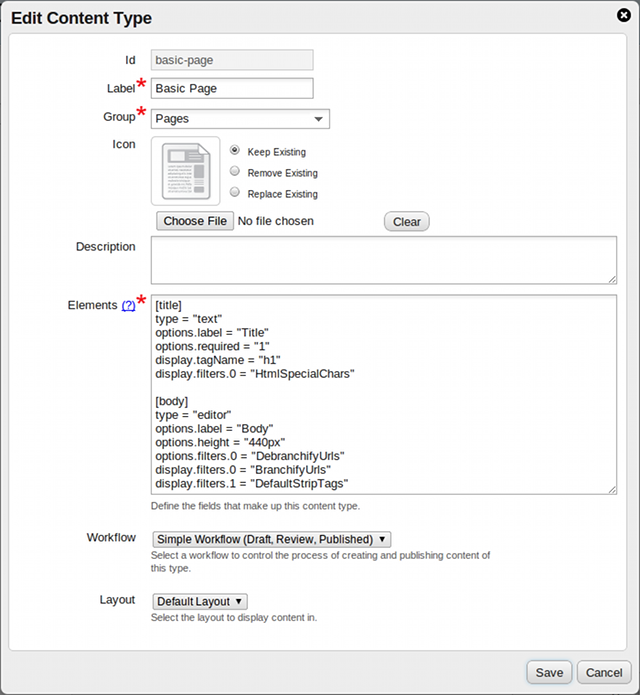
Task: Open the Default Layout dropdown
Action: pyautogui.click(x=199, y=601)
